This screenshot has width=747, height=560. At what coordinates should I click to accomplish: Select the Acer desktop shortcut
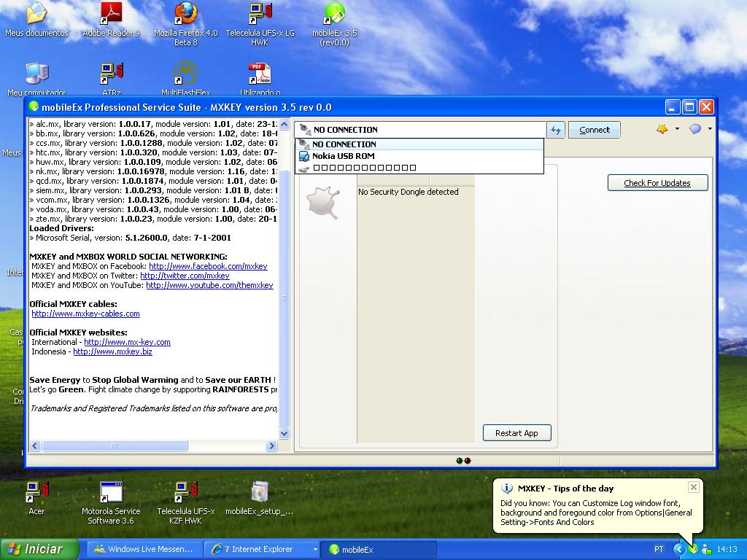click(x=36, y=498)
